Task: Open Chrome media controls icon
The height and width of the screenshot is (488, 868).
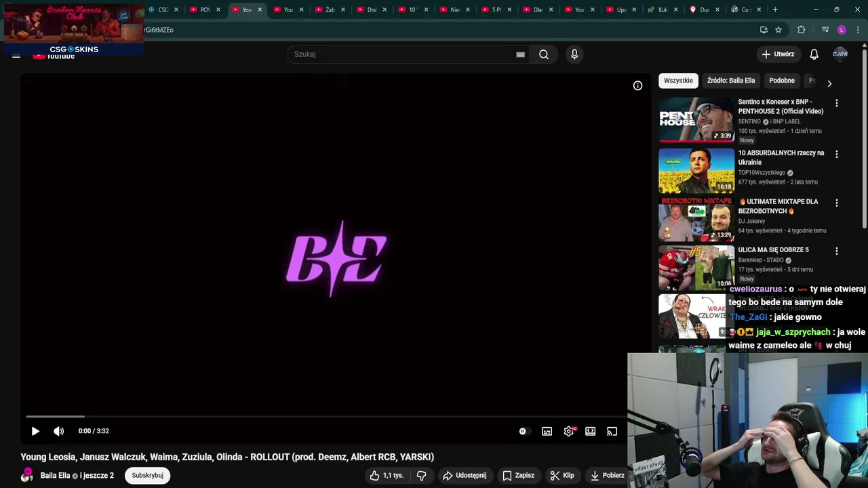Action: (825, 30)
